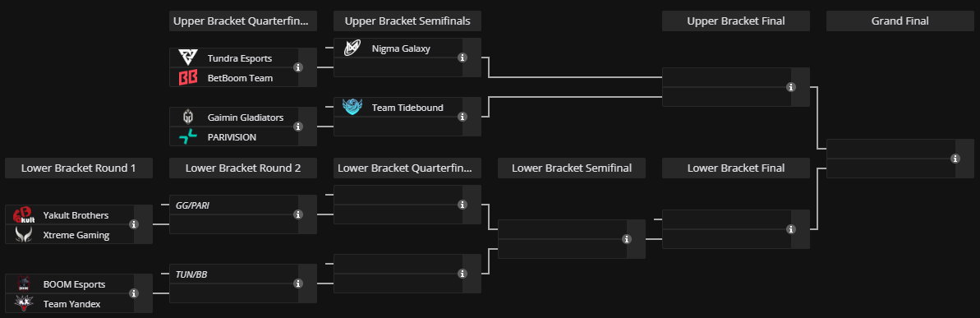
Task: Click the Tundra Esports team logo
Action: (188, 58)
